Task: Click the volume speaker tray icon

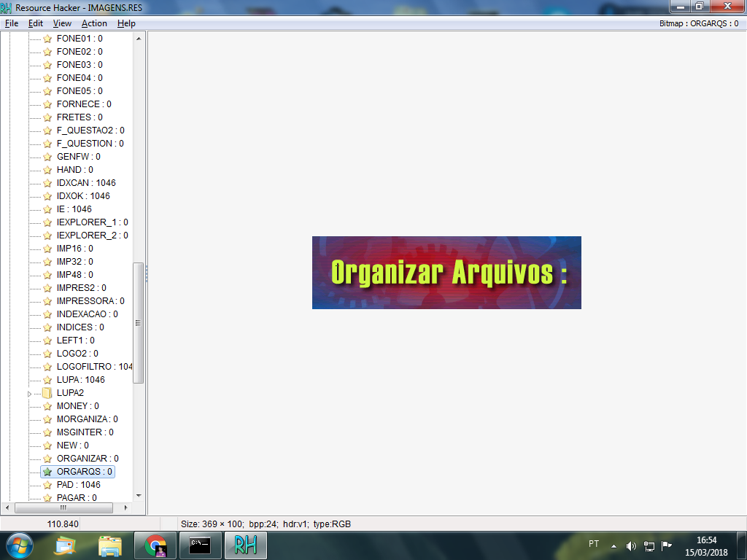Action: click(x=631, y=545)
